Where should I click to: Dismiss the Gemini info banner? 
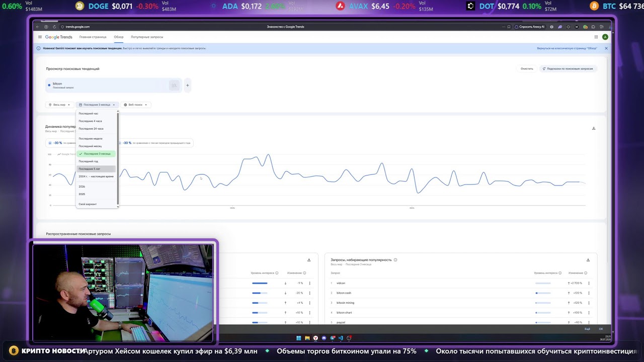tap(606, 48)
